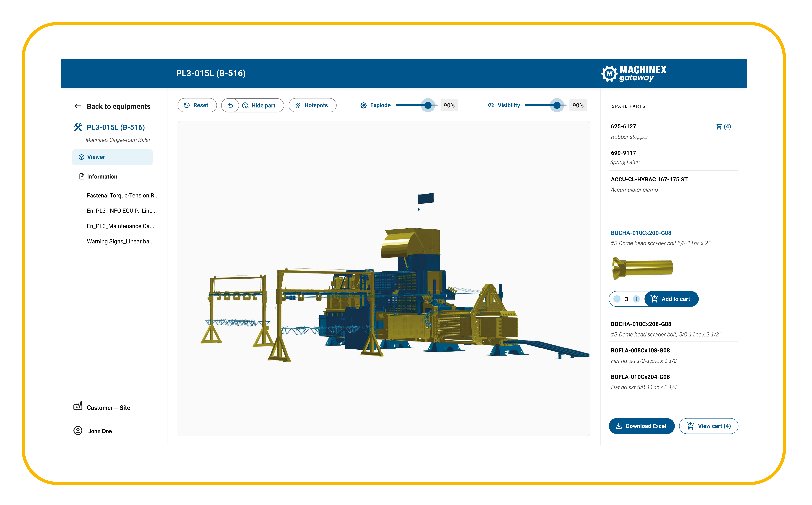The width and height of the screenshot is (812, 505).
Task: Click the undo arrow in the viewer toolbar
Action: (x=230, y=105)
